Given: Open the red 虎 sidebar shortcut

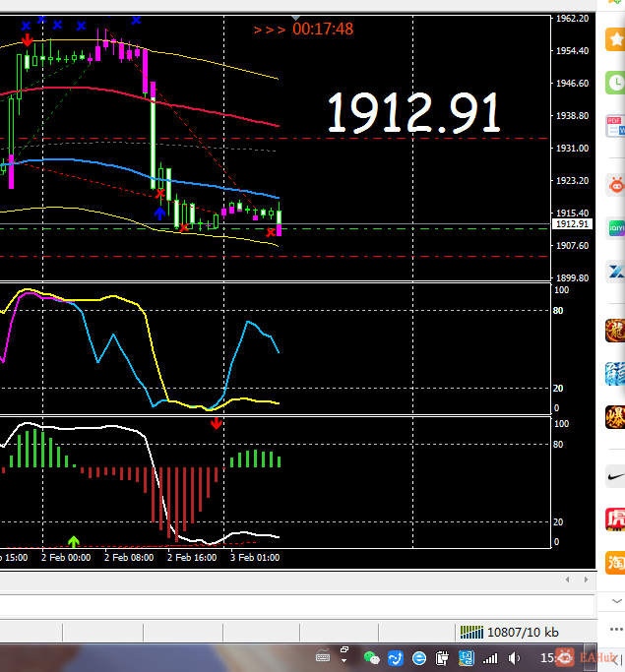Looking at the screenshot, I should pos(615,519).
